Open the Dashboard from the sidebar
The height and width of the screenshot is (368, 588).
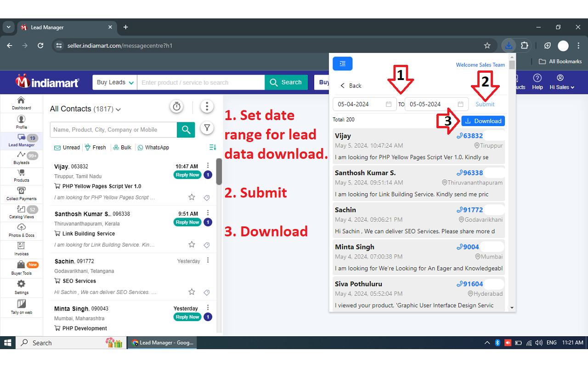[21, 103]
